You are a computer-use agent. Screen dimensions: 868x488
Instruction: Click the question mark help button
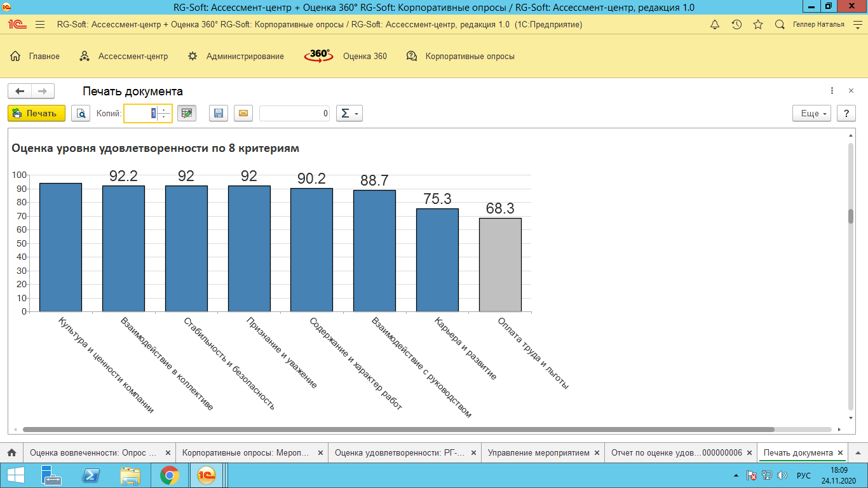846,113
